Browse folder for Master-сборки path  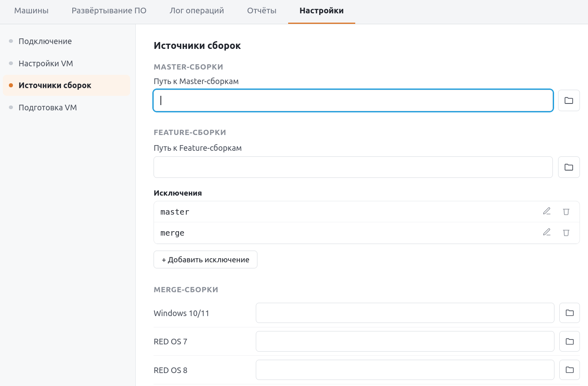click(569, 100)
